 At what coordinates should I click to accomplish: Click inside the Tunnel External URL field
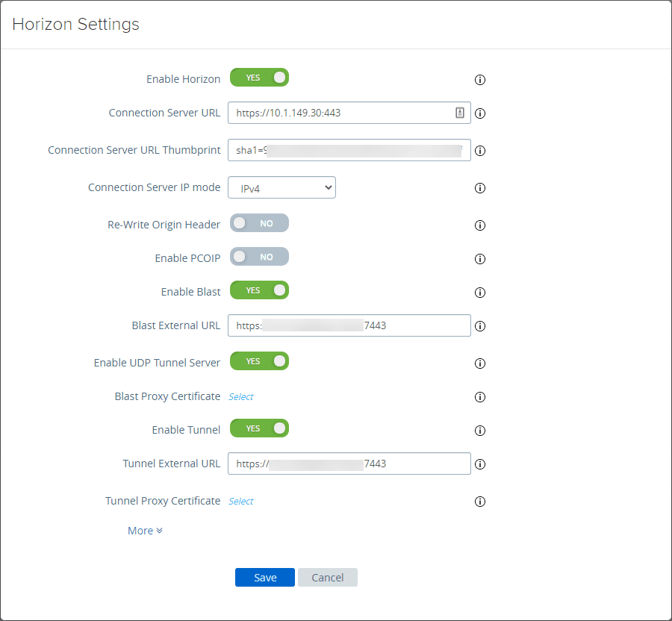pos(349,464)
